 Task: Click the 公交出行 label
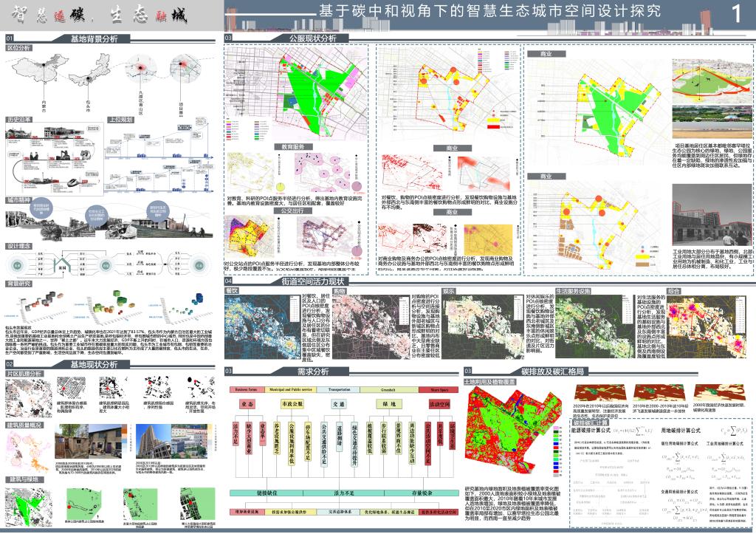tap(292, 210)
